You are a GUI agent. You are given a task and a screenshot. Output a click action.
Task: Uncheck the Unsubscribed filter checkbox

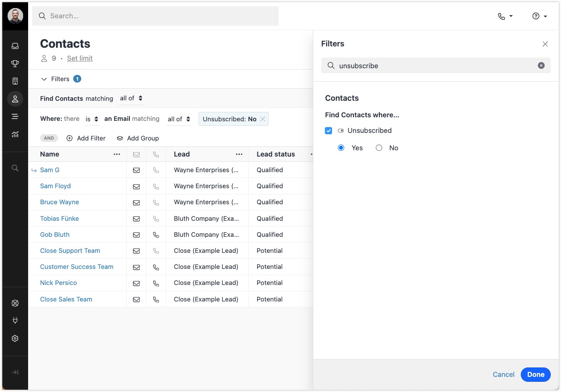(329, 131)
